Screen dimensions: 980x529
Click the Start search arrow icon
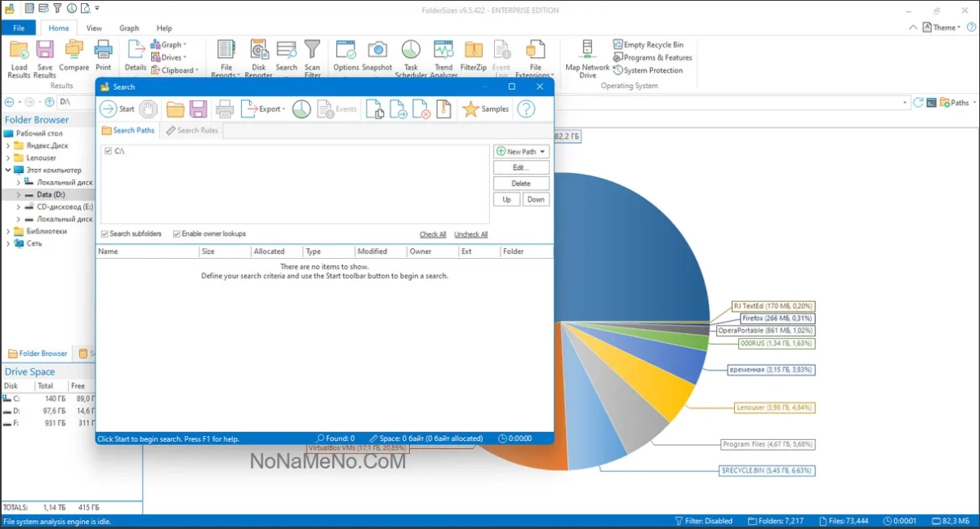coord(109,109)
